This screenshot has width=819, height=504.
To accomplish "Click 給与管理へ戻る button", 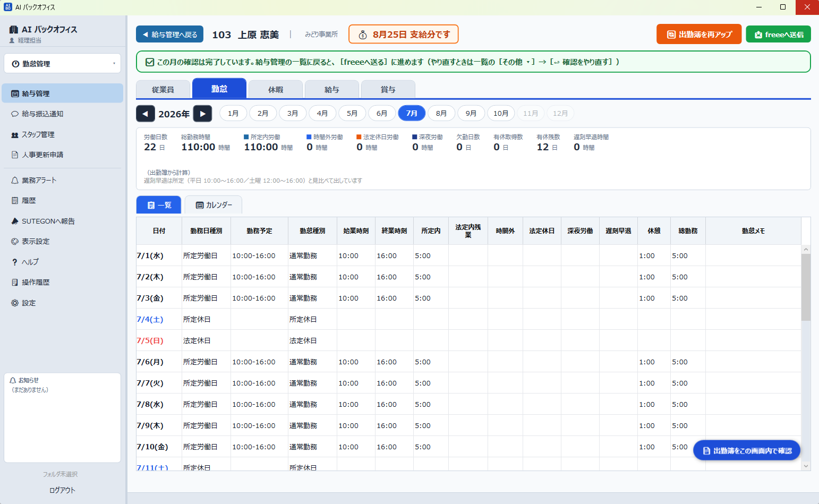I will 170,35.
